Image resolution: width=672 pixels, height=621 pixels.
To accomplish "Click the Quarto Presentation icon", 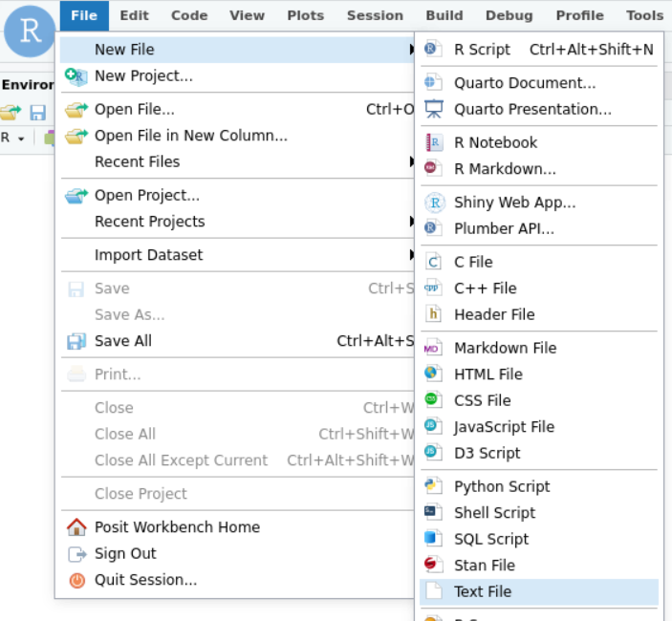I will (434, 109).
